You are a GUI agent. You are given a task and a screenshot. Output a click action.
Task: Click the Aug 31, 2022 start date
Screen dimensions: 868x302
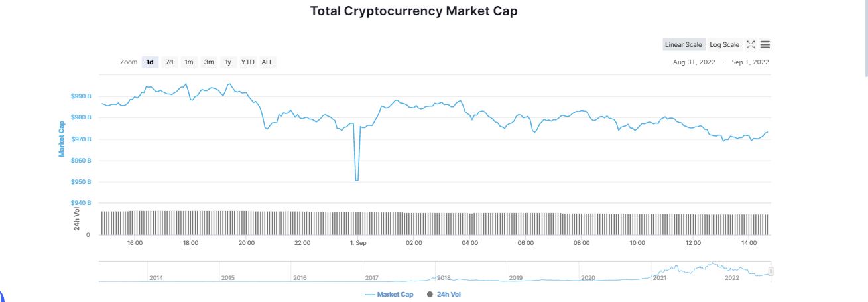(694, 62)
